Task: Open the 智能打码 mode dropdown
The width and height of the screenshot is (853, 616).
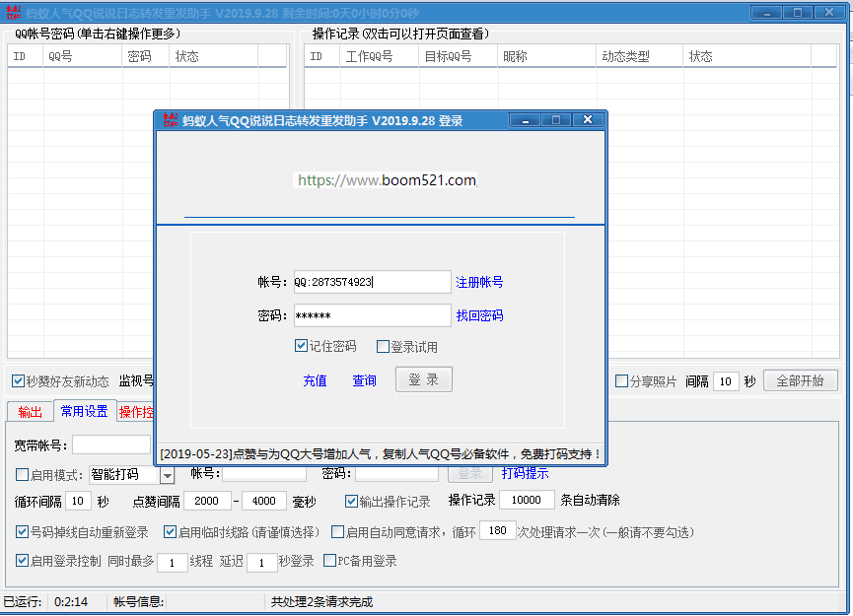Action: (x=168, y=476)
